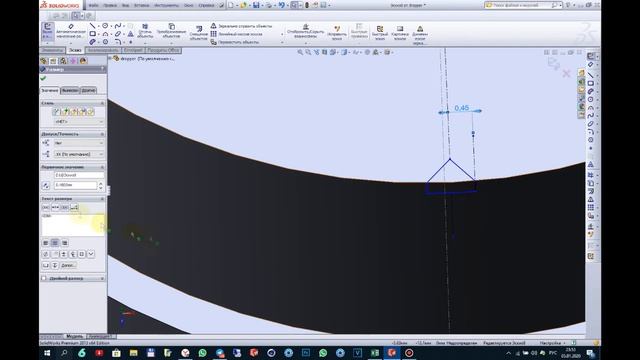Open Display/Delete Relations tool
This screenshot has width=640, height=360.
click(x=305, y=31)
